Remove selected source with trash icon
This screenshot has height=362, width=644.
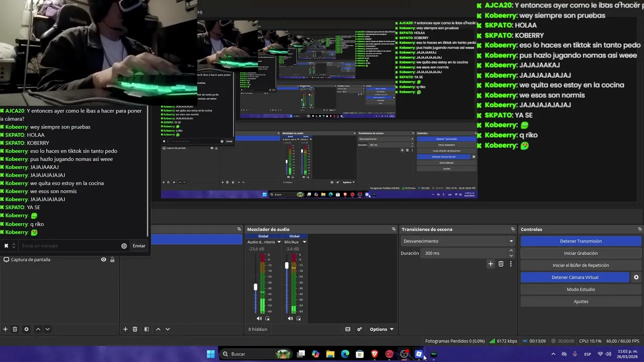click(135, 329)
